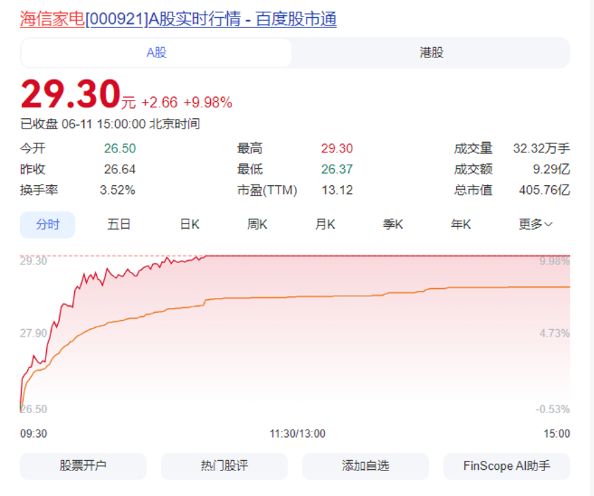The width and height of the screenshot is (594, 496).
Task: Click the 总市值 405.76亿 value
Action: pyautogui.click(x=544, y=190)
